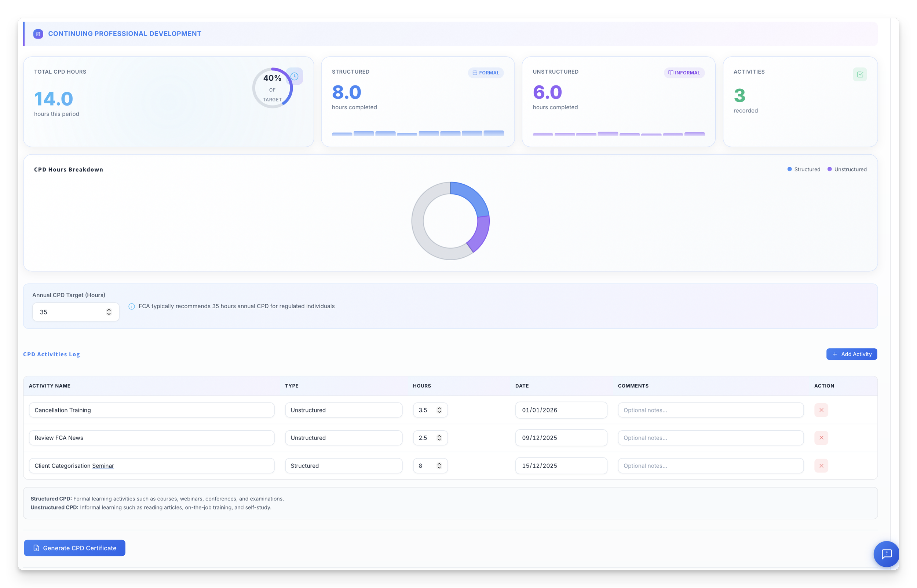Viewport: 917px width, 588px height.
Task: Toggle Unstructured series in chart legend
Action: pos(847,169)
